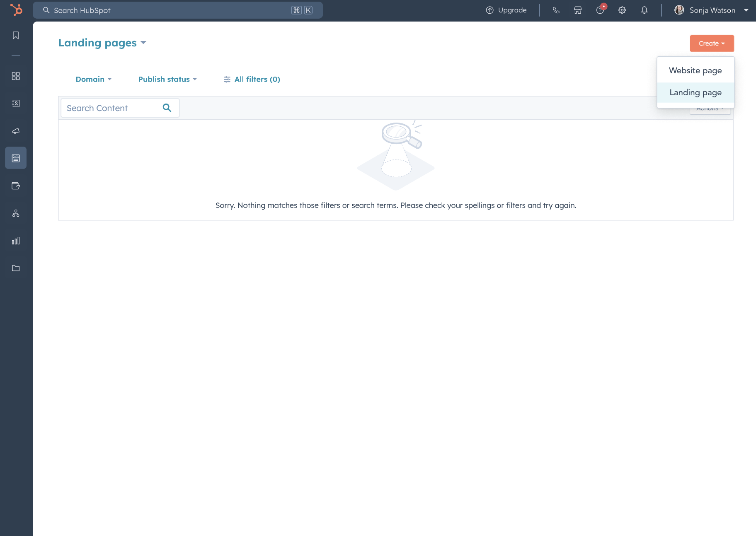
Task: Click the Search HubSpot magnifier icon
Action: point(46,10)
